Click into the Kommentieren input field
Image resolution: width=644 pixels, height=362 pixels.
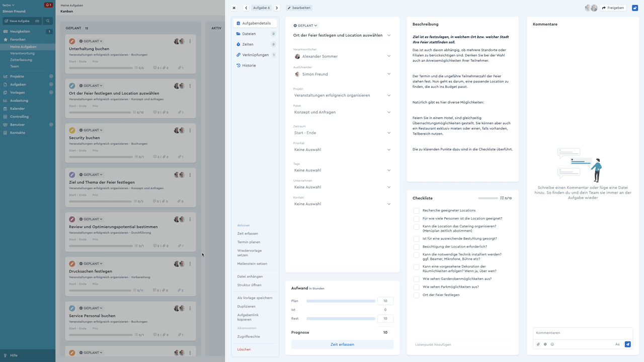583,333
